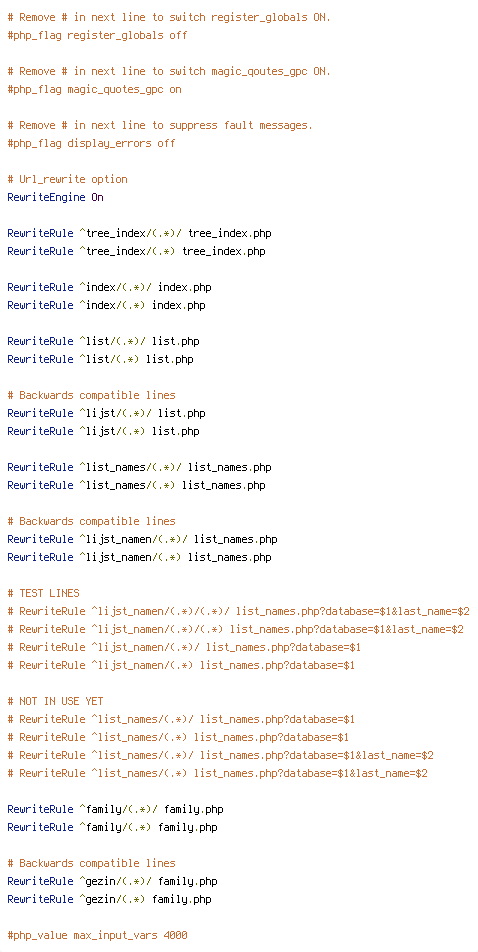Screen dimensions: 478x952
Task: Click the ^family/(.*)/ rewrite rule
Action: (115, 809)
